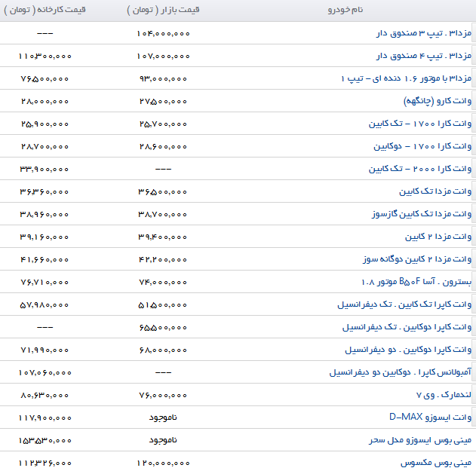Select factory price ۳۳,۹۰۰,۰۰۰
Image resolution: width=476 pixels, height=471 pixels.
pos(45,170)
